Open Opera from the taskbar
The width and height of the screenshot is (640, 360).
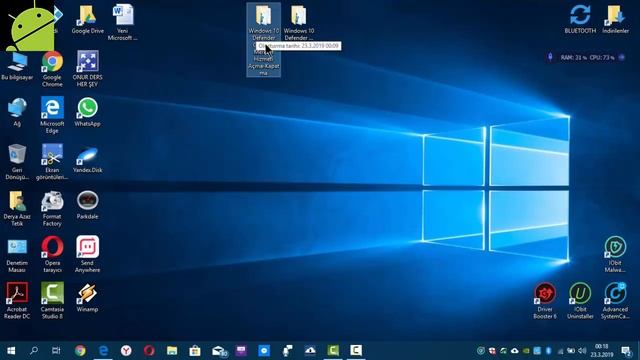[x=149, y=351]
